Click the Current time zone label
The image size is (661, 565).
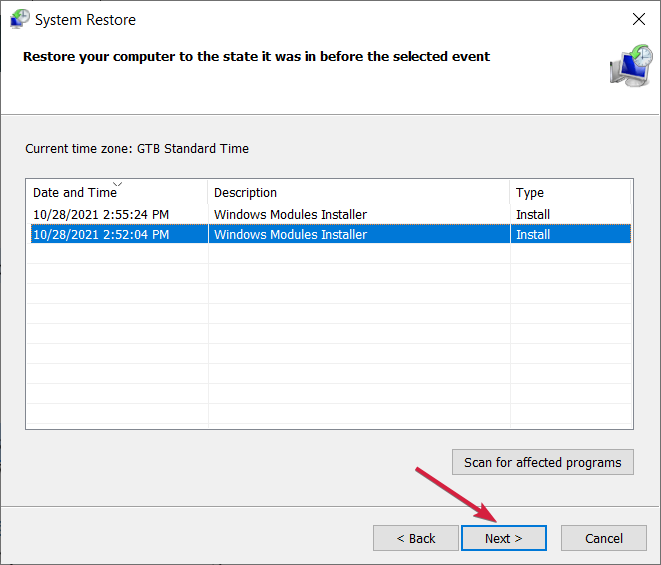137,148
